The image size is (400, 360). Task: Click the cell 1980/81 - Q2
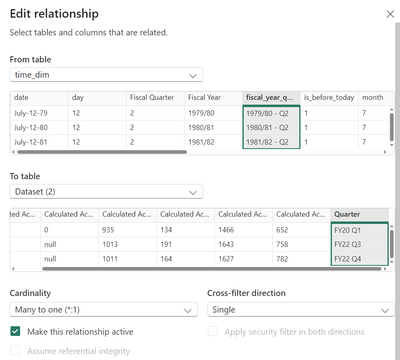pyautogui.click(x=271, y=128)
